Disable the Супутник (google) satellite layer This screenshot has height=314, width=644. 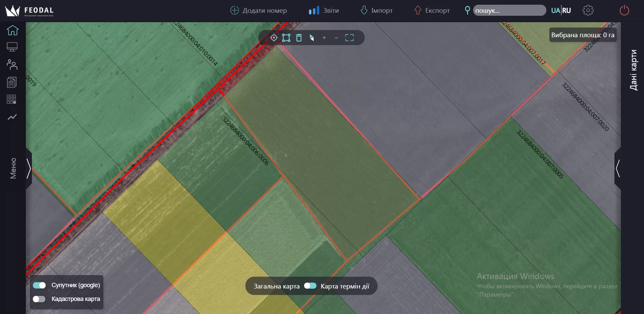coord(39,285)
